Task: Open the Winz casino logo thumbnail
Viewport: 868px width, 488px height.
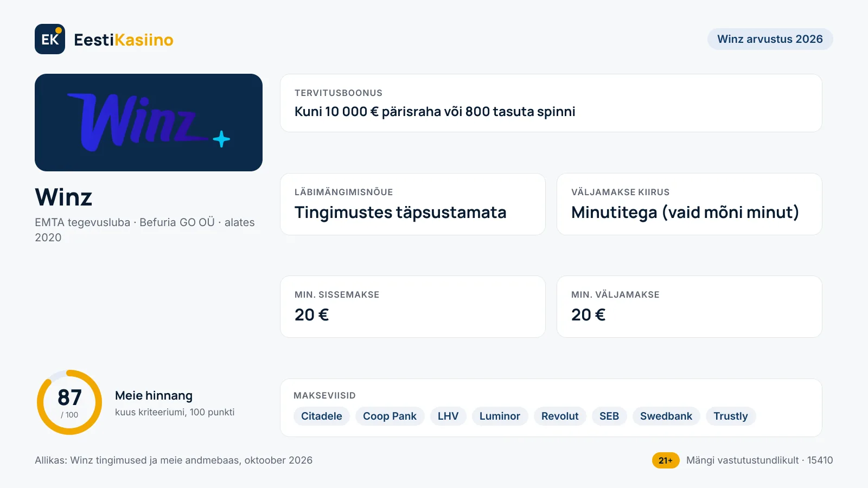Action: 149,123
